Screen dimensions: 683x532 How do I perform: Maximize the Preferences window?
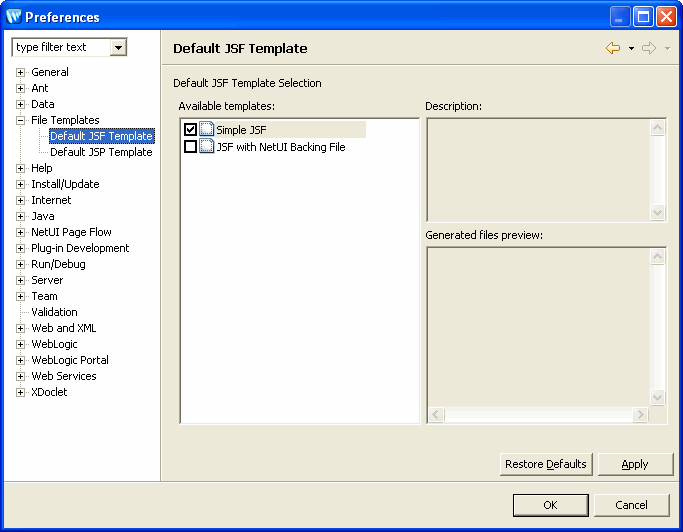(643, 17)
